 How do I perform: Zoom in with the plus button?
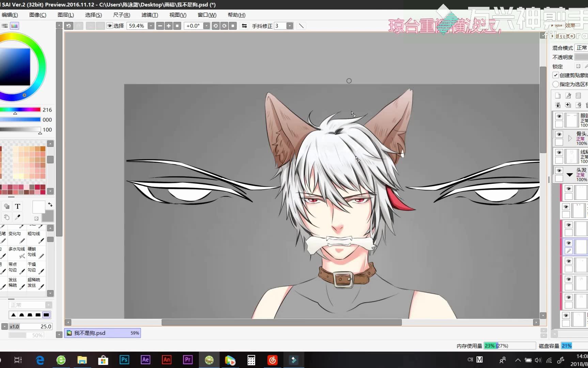tap(168, 26)
